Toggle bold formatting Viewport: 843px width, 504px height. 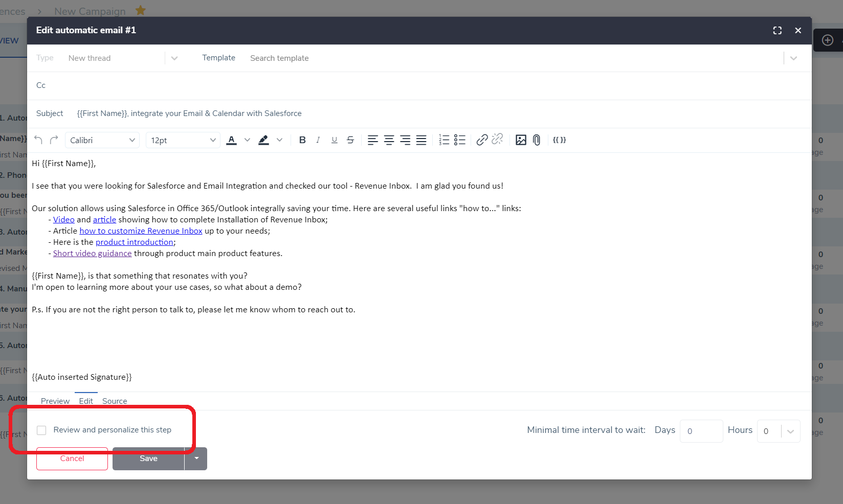[x=302, y=140]
